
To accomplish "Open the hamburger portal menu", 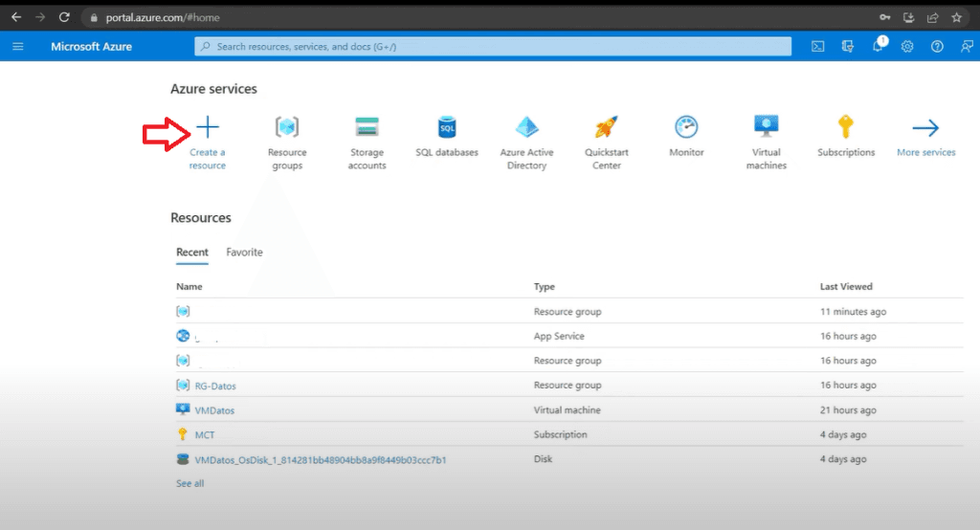I will click(x=18, y=46).
